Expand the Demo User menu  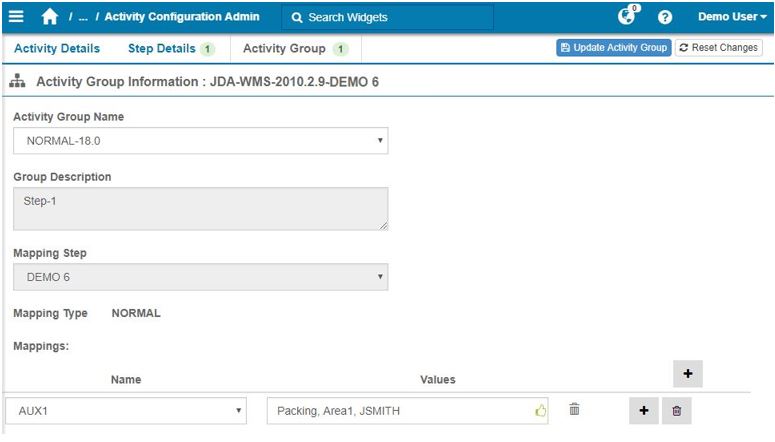pyautogui.click(x=731, y=17)
